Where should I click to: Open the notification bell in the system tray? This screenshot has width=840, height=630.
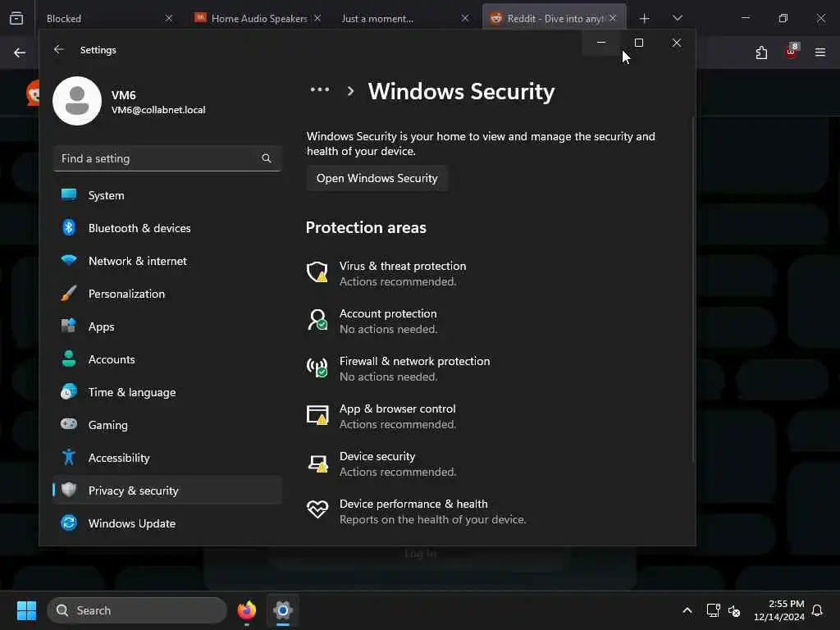click(817, 610)
